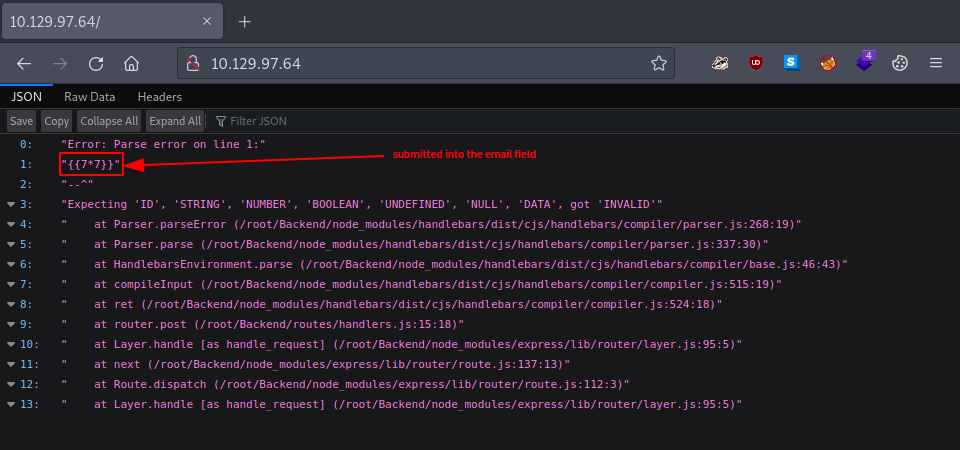Viewport: 960px width, 450px height.
Task: Click the blue S extension icon
Action: [791, 63]
